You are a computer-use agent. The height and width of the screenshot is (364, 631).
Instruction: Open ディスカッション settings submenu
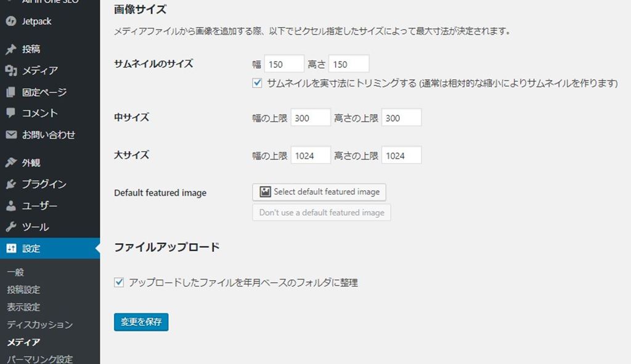39,325
